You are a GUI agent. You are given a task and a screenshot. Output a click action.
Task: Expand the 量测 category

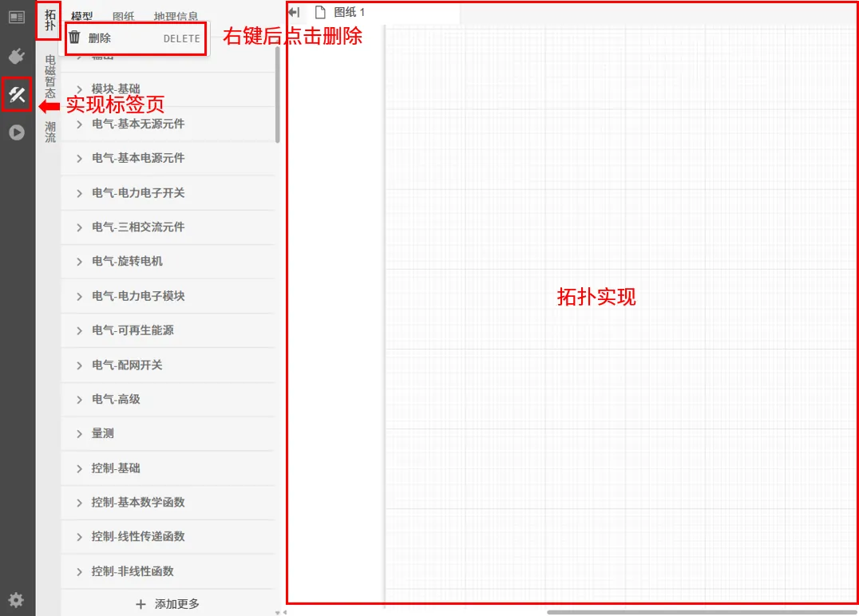tap(101, 433)
